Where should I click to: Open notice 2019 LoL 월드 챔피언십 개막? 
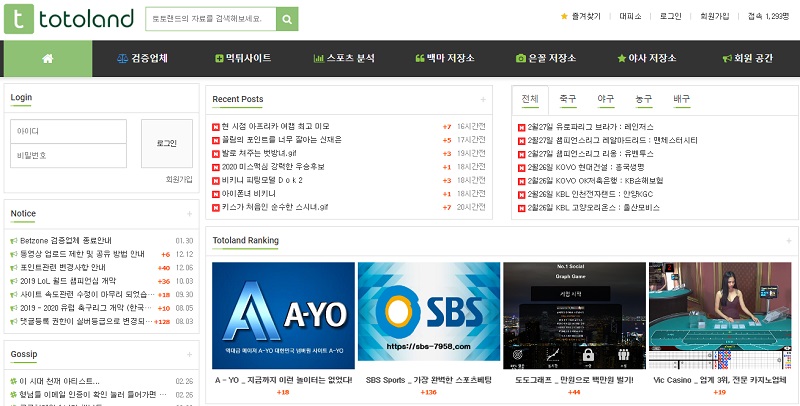coord(68,281)
